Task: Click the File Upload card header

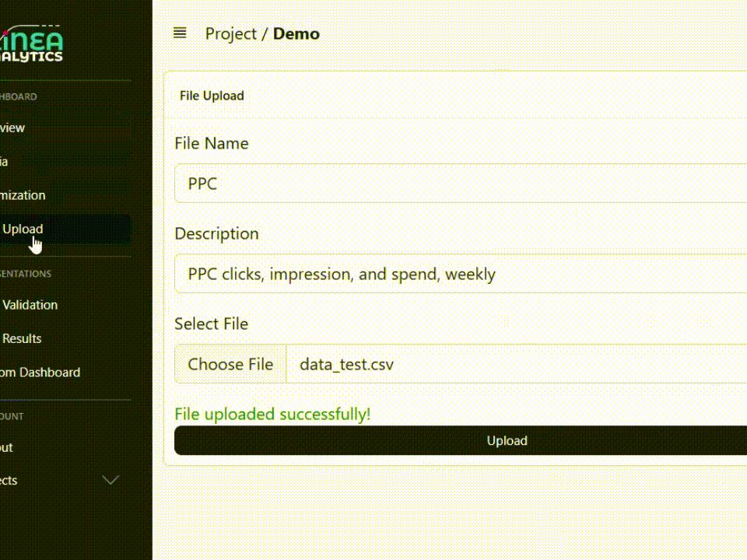Action: click(x=212, y=96)
